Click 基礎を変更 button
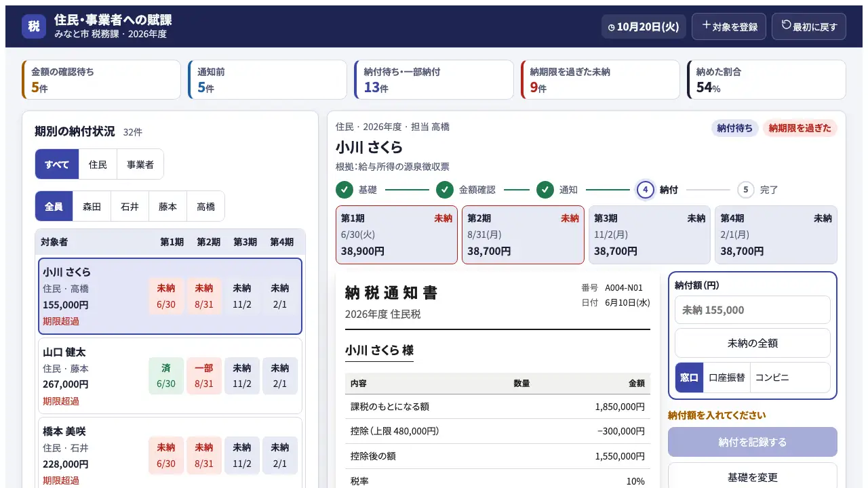Viewport: 868px width, 488px height. (x=753, y=477)
